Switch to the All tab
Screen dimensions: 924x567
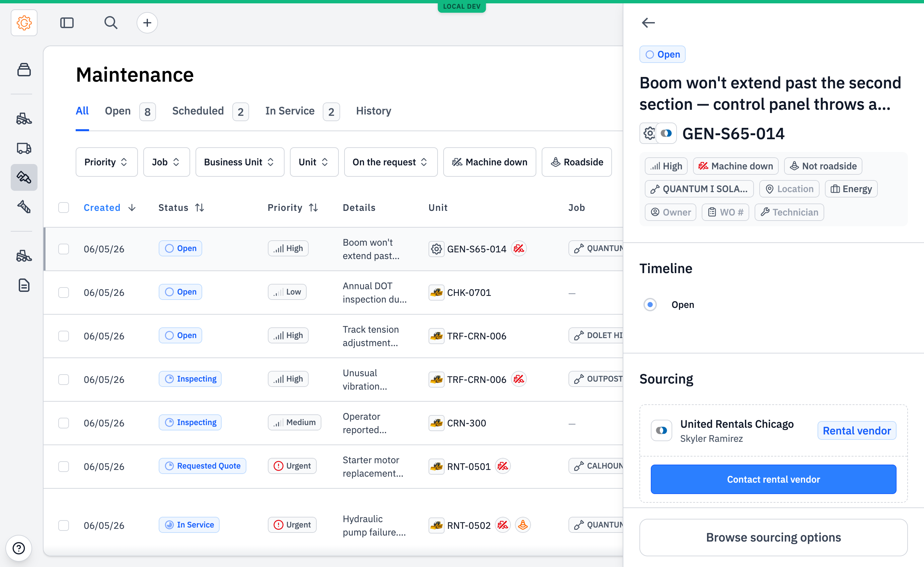82,111
